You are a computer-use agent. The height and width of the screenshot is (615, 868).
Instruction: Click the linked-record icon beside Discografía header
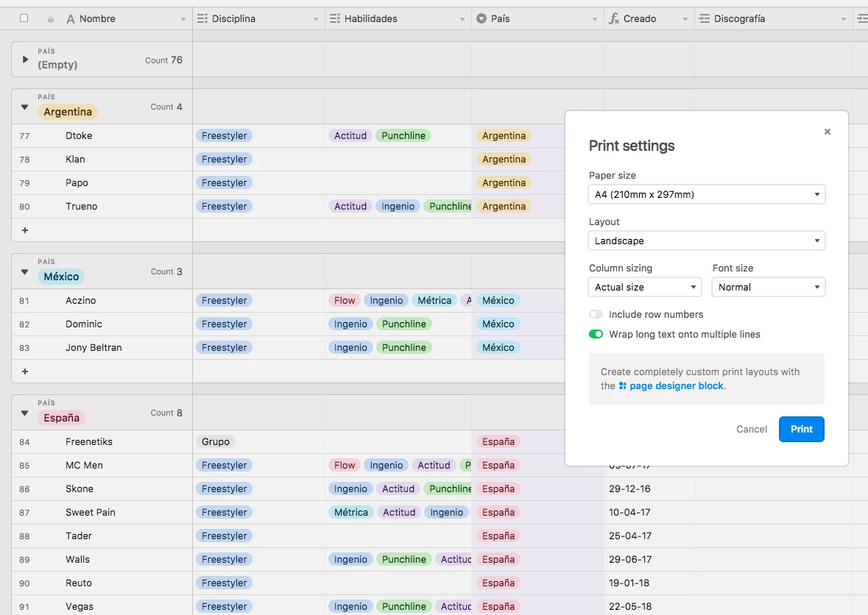pos(704,19)
